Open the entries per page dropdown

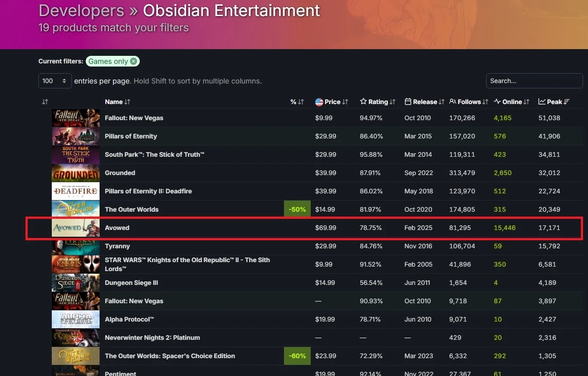[x=55, y=81]
